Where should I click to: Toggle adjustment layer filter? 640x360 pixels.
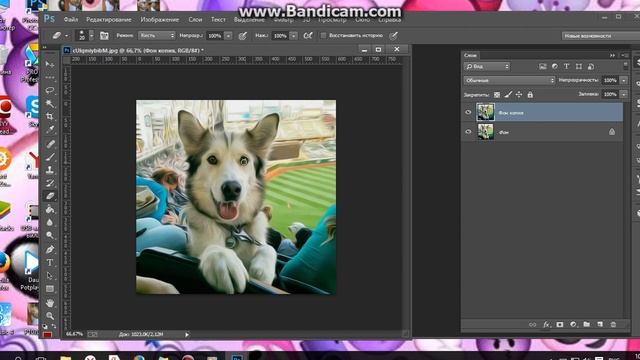(555, 67)
